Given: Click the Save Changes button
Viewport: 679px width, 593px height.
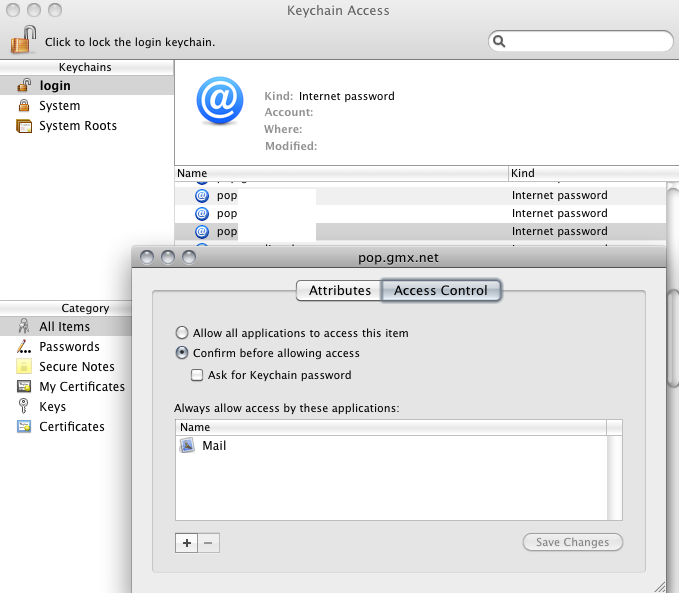Looking at the screenshot, I should pyautogui.click(x=572, y=542).
